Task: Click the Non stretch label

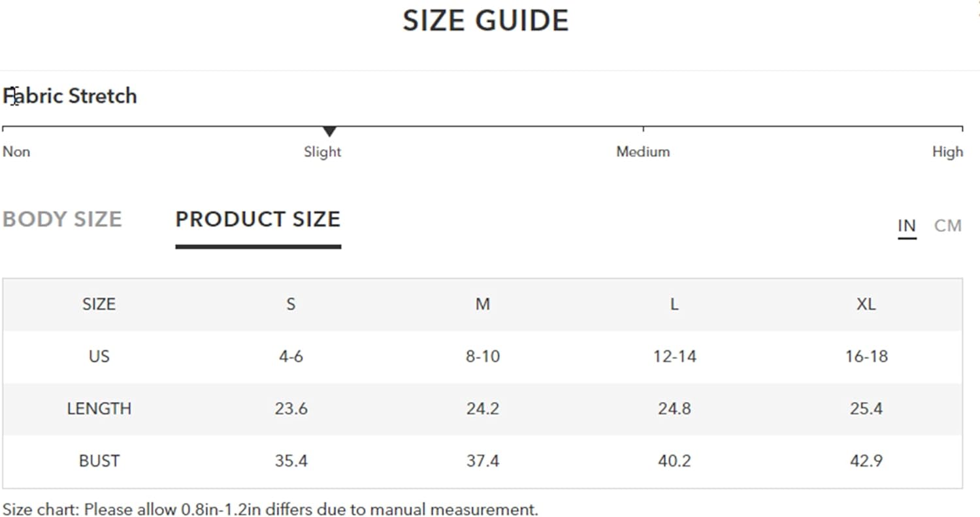Action: pos(16,152)
